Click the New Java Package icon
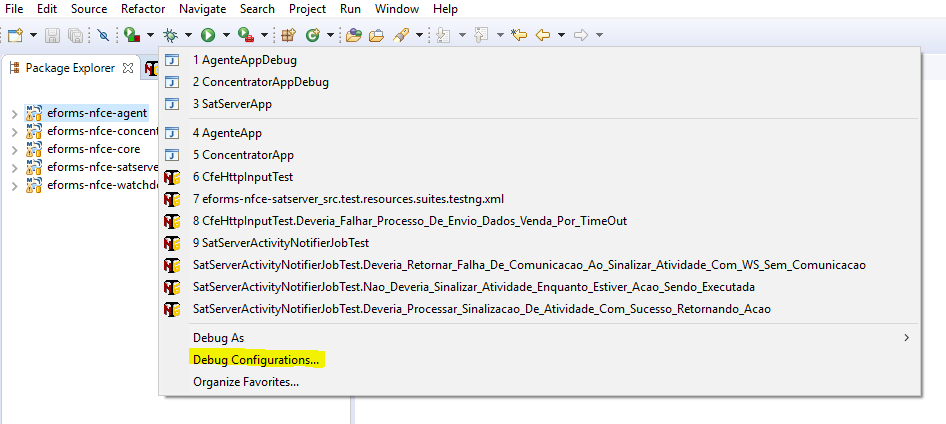The width and height of the screenshot is (946, 424). [x=288, y=35]
